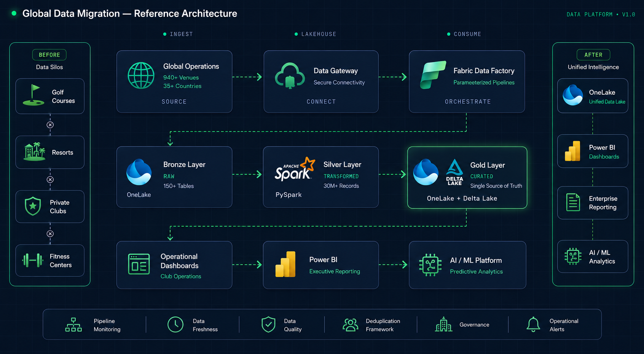Click the Operational Alerts bell icon

pos(533,324)
